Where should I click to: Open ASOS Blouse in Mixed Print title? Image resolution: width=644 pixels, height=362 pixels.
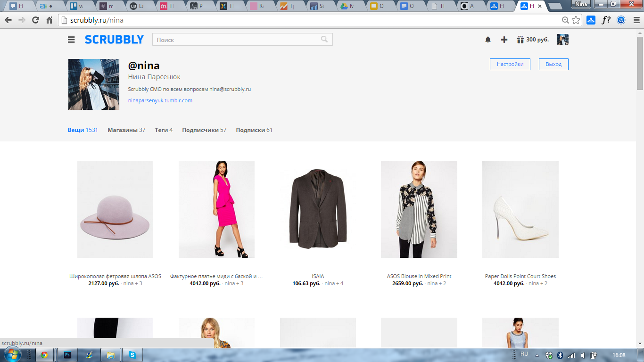[419, 276]
